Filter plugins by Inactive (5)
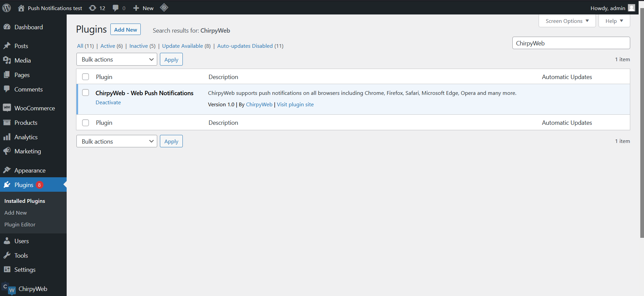Viewport: 644px width, 296px height. [x=142, y=46]
